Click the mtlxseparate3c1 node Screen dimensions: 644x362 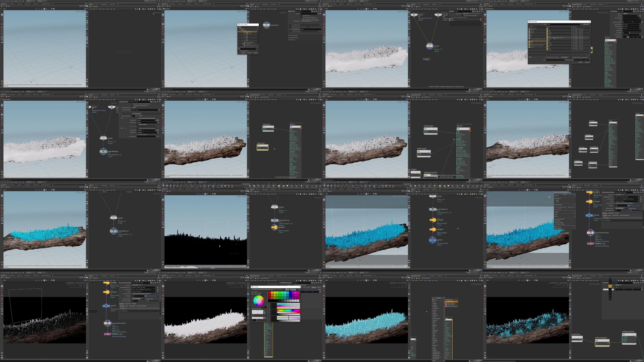[430, 175]
